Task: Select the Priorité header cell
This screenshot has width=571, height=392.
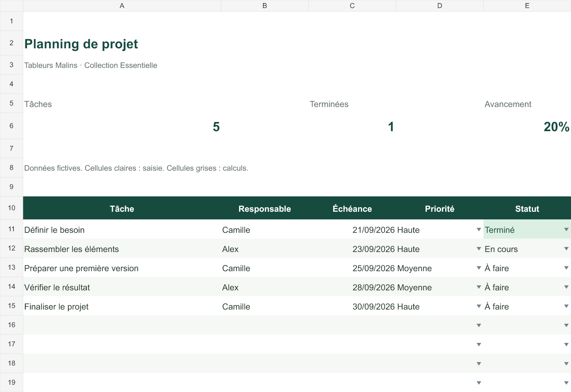Action: pos(440,208)
